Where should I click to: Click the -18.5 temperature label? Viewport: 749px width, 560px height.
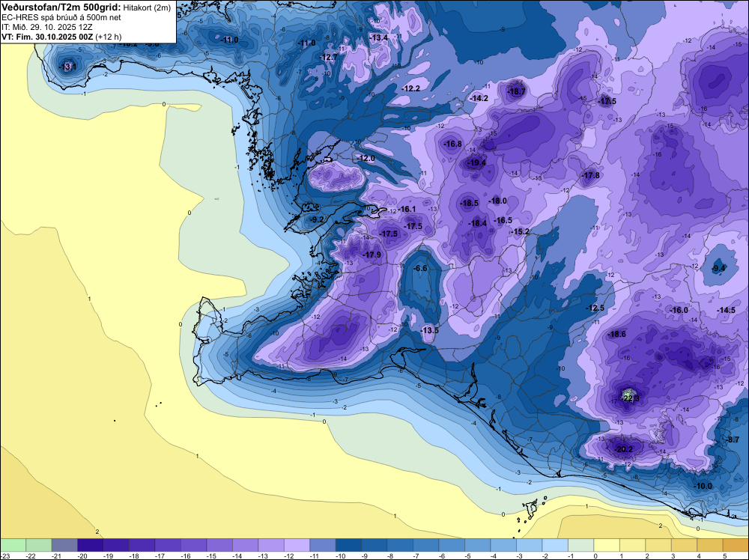pos(469,203)
